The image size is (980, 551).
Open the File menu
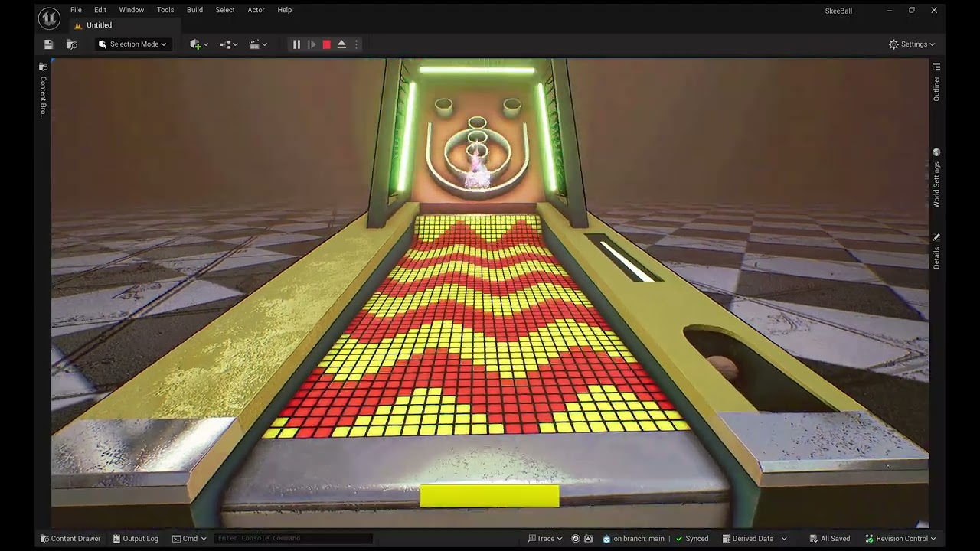point(76,10)
